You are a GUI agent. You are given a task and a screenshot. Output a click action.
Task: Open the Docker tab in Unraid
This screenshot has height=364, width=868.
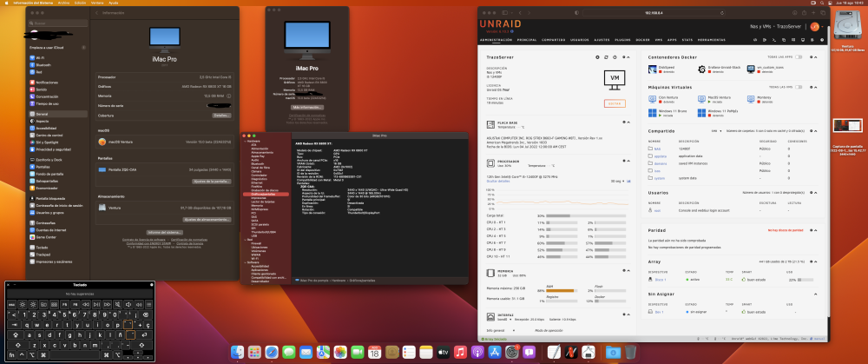tap(642, 40)
